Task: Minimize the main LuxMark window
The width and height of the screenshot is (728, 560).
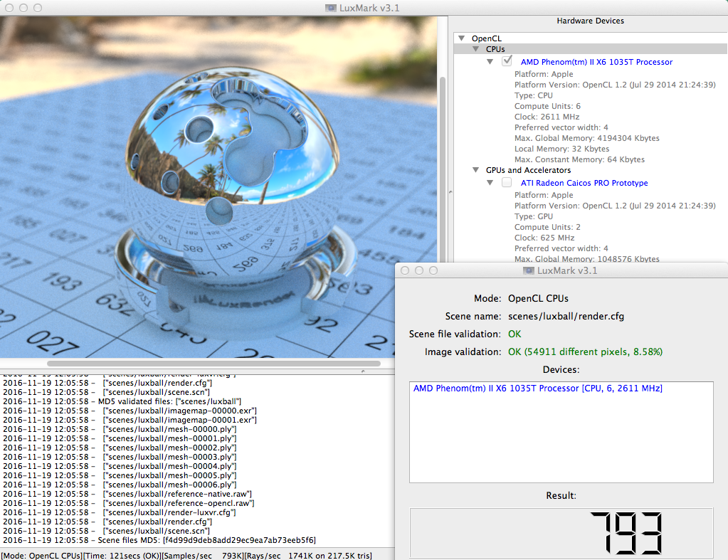Action: tap(23, 8)
